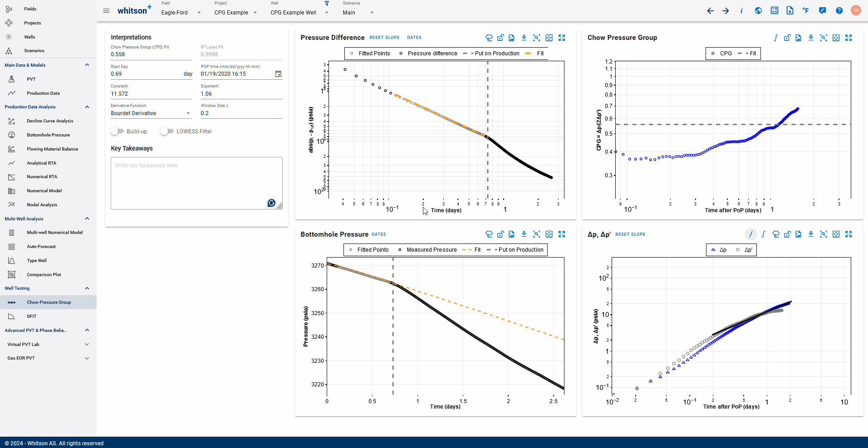Click Grammarly icon in Key Takeaways box
The height and width of the screenshot is (448, 868).
coord(271,203)
